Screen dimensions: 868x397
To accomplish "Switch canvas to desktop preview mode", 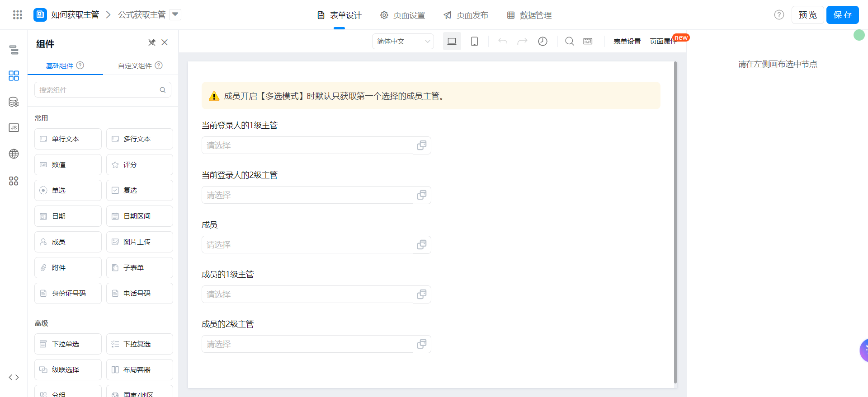I will point(452,41).
